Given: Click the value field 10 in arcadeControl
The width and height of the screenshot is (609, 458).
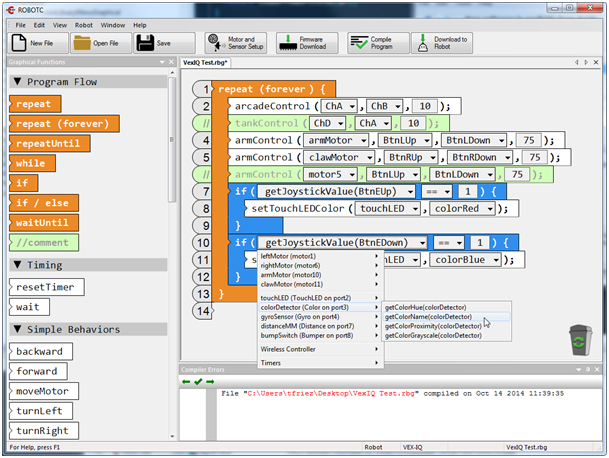Looking at the screenshot, I should (x=425, y=106).
